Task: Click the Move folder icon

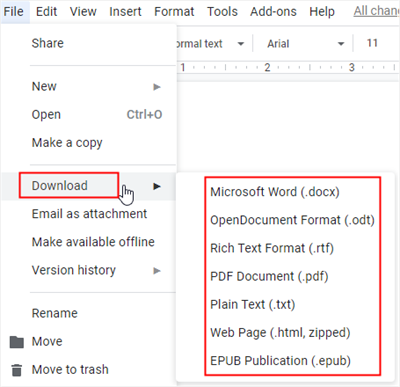Action: click(x=17, y=342)
